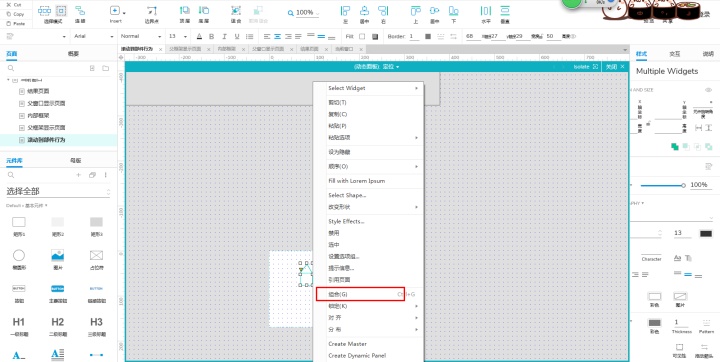Open the Insert dropdown arrow
The width and height of the screenshot is (720, 362).
(124, 13)
